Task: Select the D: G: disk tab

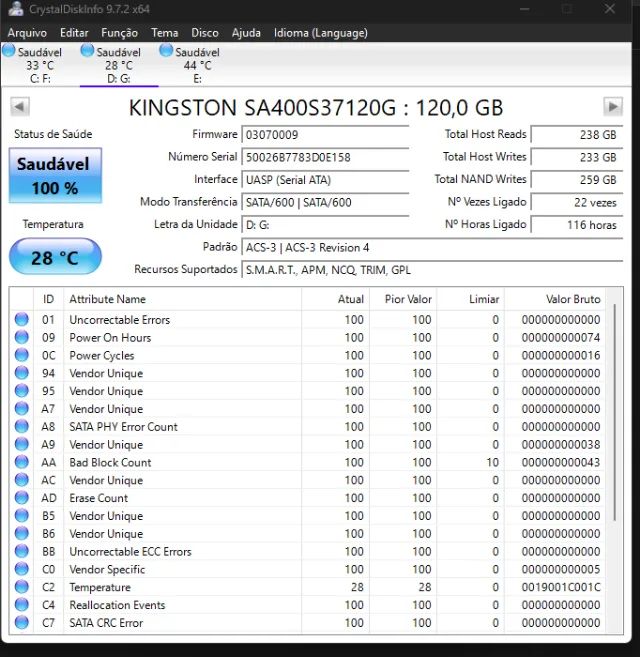Action: (x=119, y=65)
